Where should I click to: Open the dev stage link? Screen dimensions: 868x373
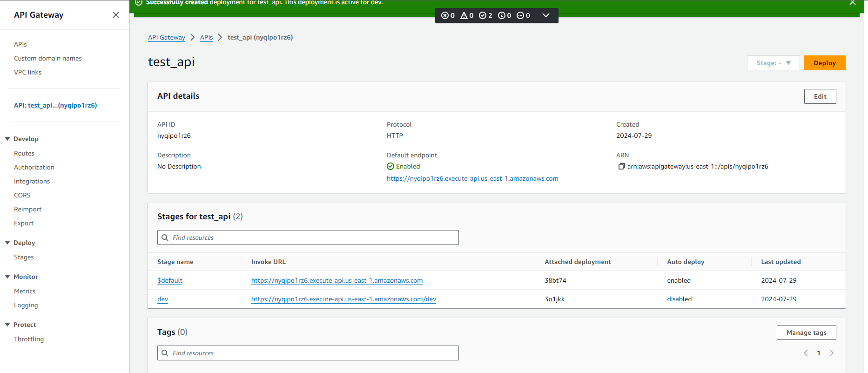click(162, 299)
